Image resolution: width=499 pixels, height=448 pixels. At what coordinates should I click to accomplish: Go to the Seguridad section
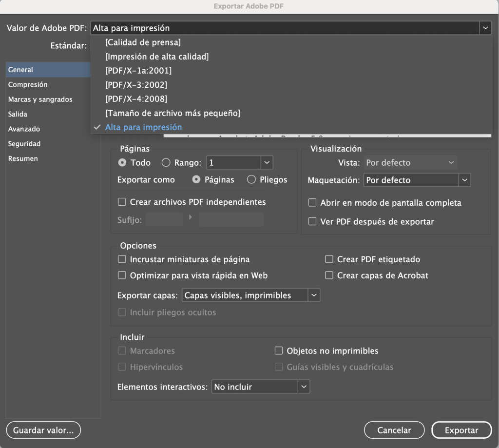24,144
